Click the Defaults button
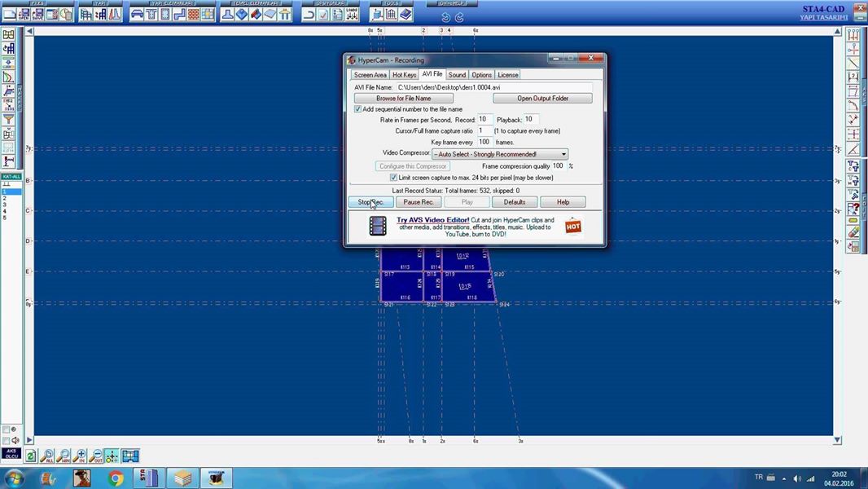Image resolution: width=868 pixels, height=489 pixels. [515, 202]
